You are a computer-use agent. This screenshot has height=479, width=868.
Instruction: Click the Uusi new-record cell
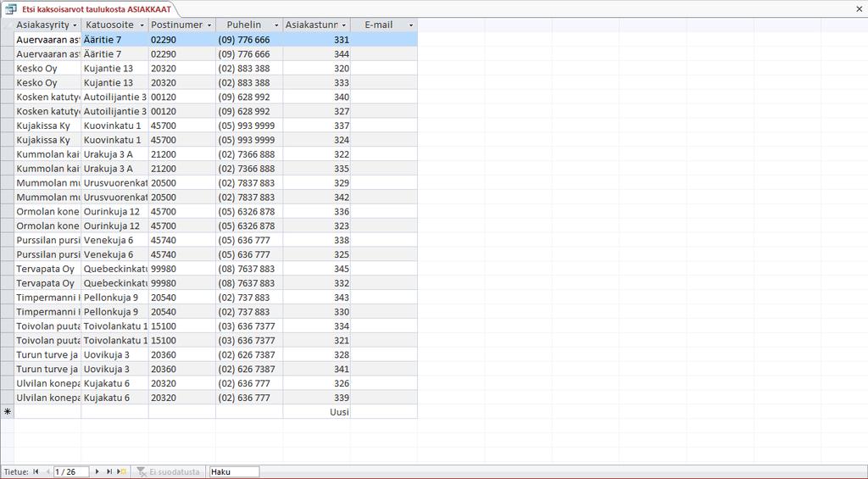pos(317,412)
